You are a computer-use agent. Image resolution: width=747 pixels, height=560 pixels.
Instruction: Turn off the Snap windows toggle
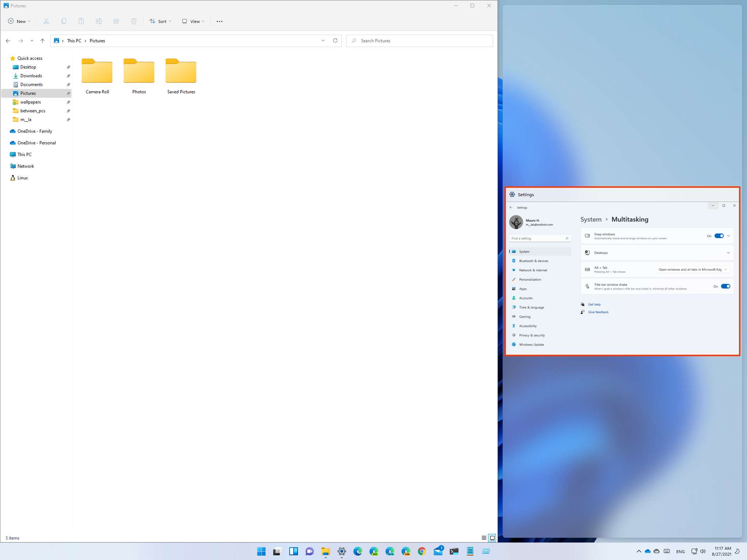point(719,236)
